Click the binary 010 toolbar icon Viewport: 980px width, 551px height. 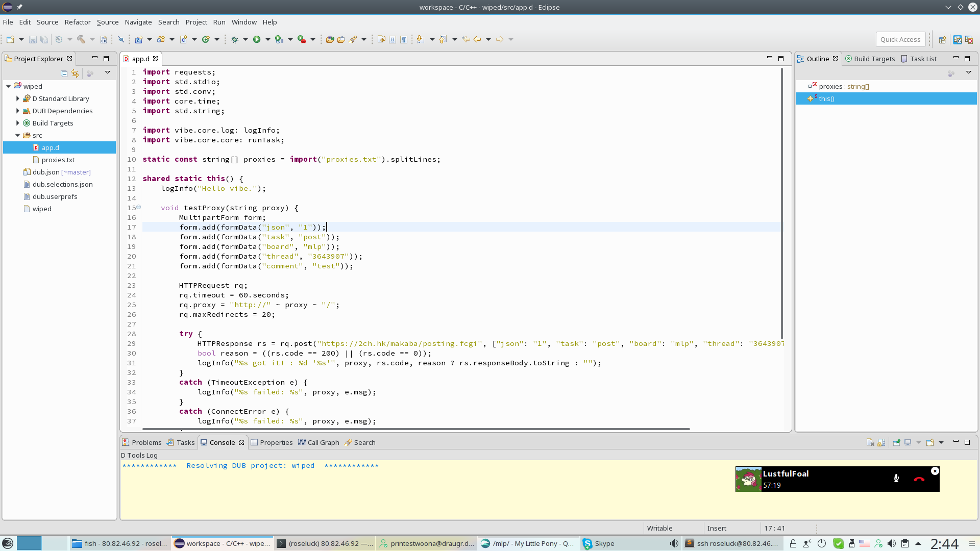pyautogui.click(x=104, y=39)
